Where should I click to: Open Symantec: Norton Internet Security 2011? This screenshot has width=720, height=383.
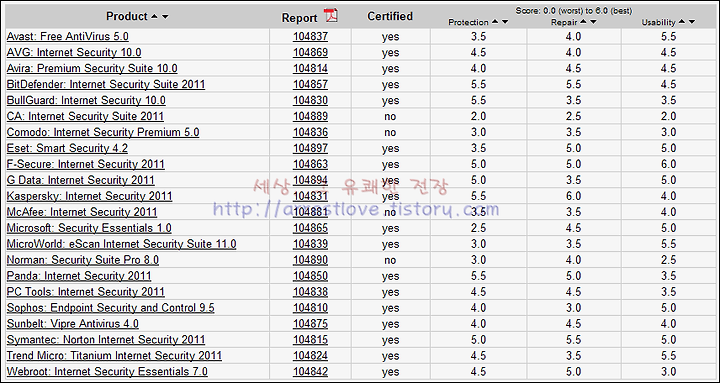pos(106,340)
